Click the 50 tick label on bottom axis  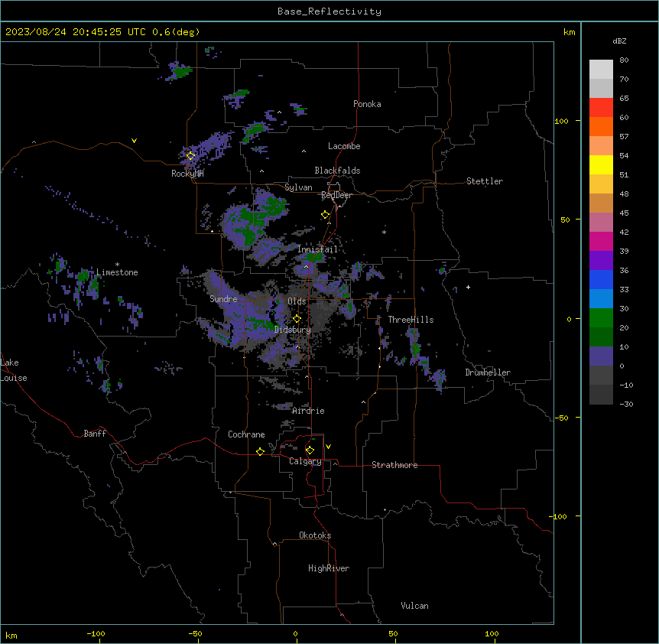pos(393,633)
